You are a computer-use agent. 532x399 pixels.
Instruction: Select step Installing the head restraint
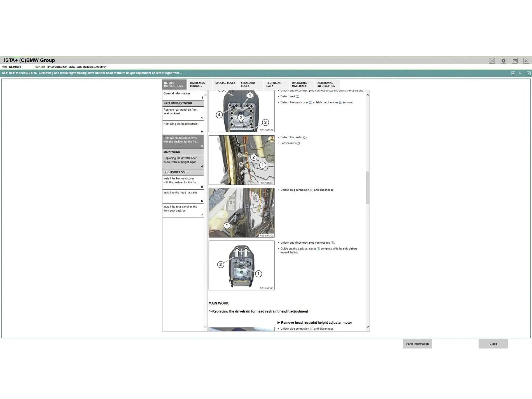180,193
